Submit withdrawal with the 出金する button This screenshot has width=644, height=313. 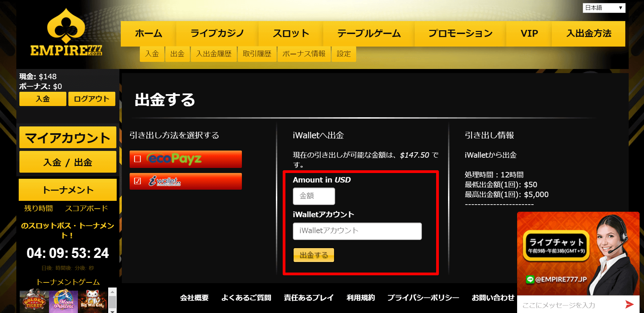click(x=314, y=255)
